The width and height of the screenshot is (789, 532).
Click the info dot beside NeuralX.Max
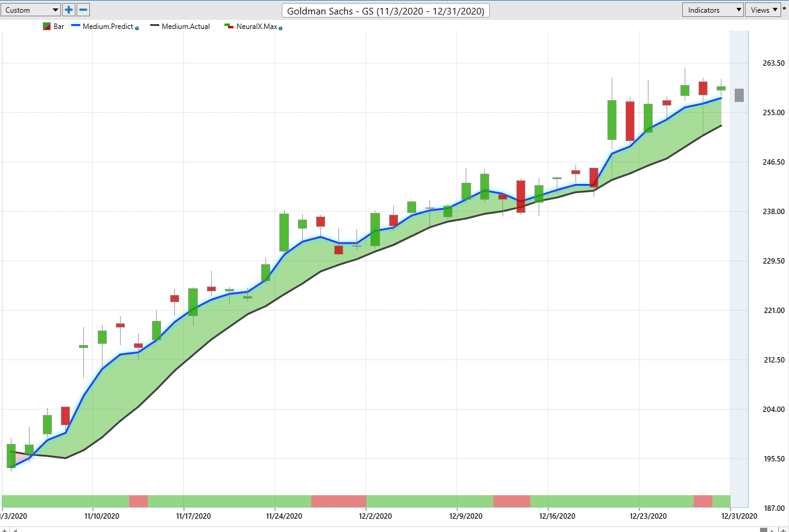[281, 28]
